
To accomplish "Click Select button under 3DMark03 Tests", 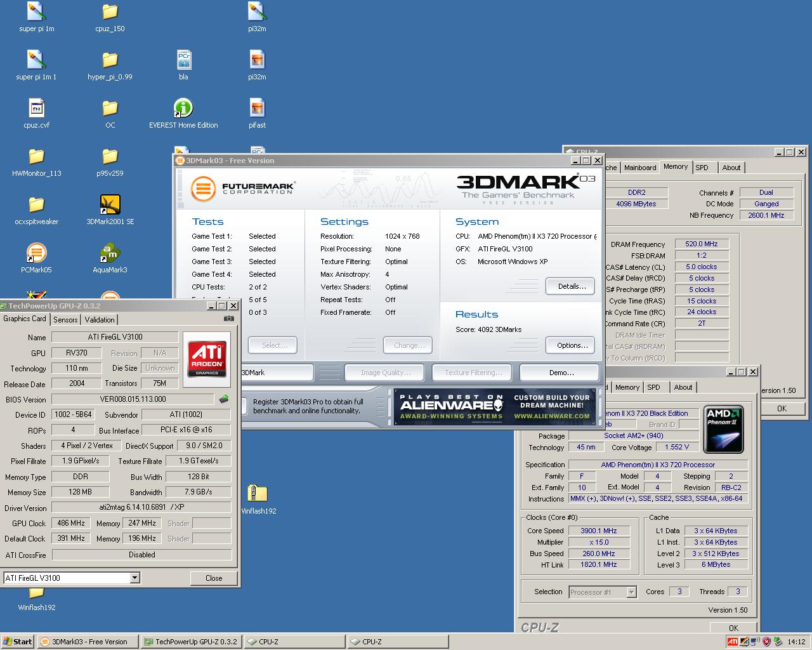I will (273, 345).
